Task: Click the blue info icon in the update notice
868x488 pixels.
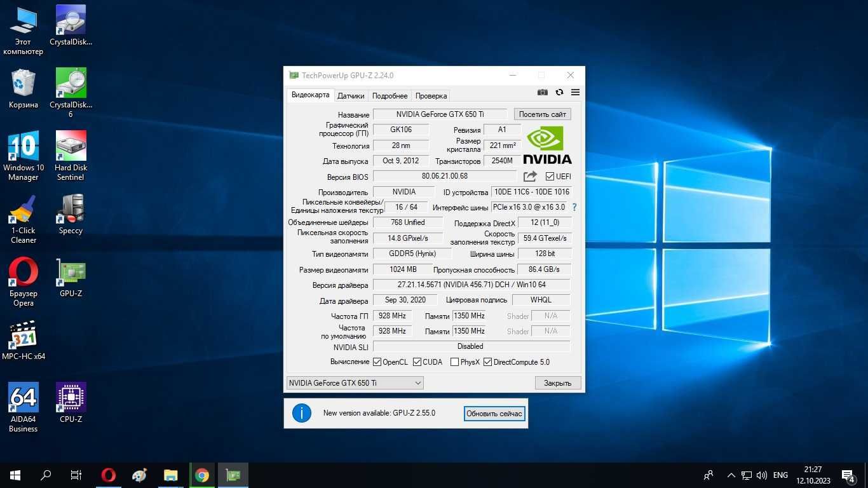Action: (302, 413)
